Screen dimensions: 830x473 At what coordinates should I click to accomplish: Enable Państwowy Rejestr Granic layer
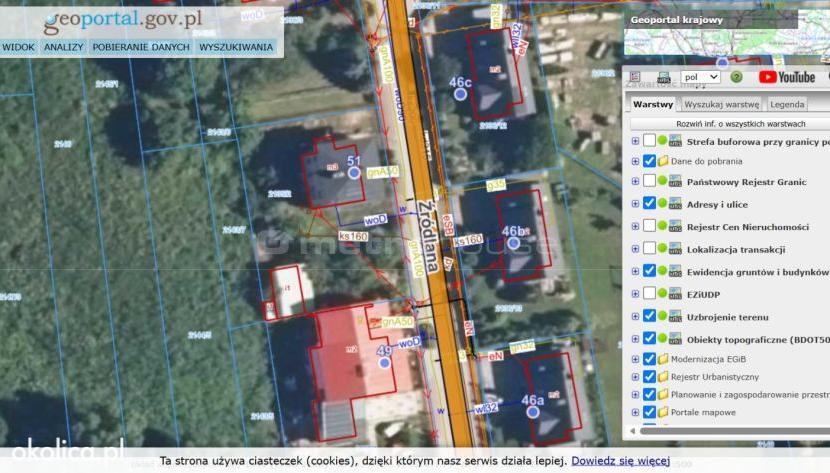click(649, 181)
